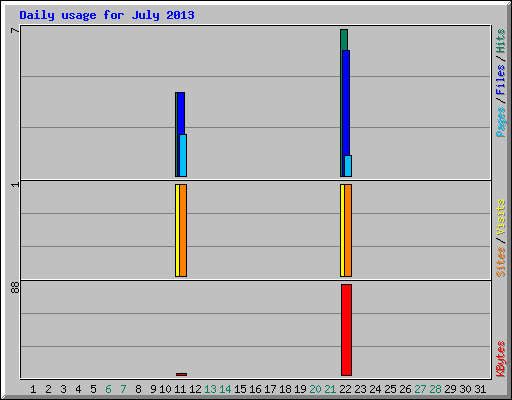Viewport: 512px width, 400px height.
Task: Click the green day 28 axis label
Action: click(x=435, y=389)
